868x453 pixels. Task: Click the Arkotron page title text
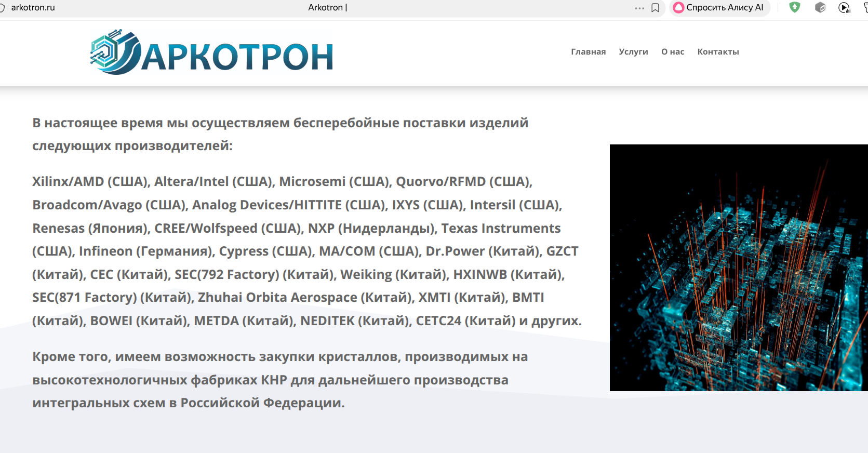pos(327,8)
